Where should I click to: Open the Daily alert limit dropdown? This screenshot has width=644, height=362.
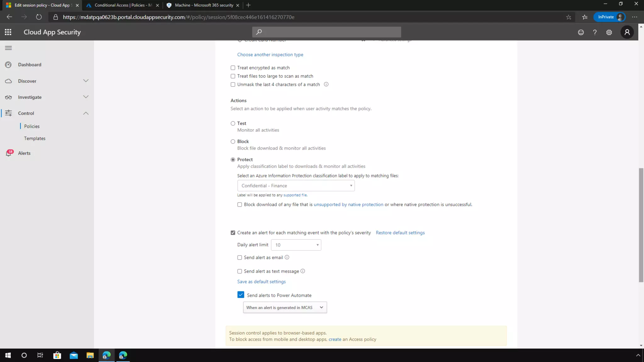pos(296,245)
